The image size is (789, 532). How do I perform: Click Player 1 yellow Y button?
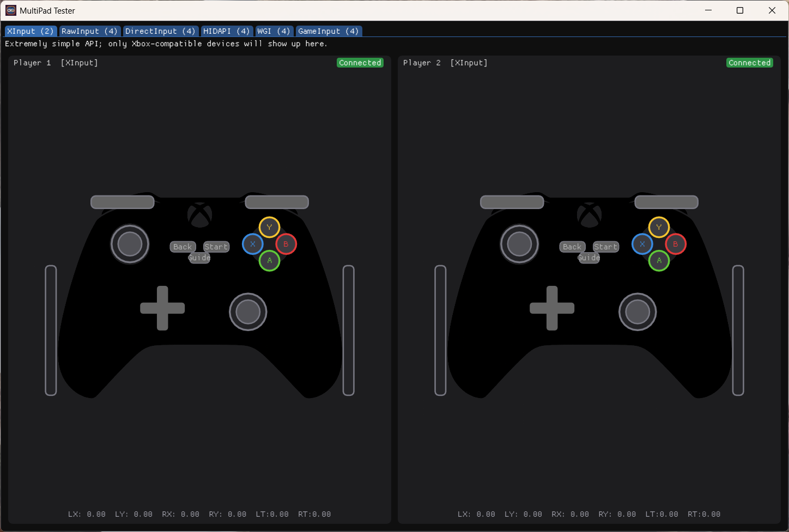(x=269, y=227)
